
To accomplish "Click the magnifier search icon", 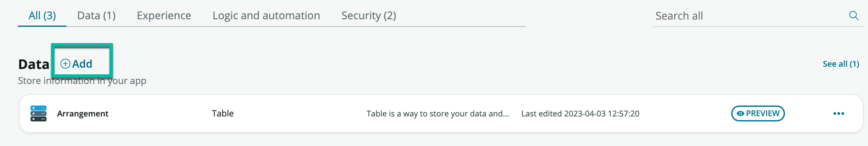I will pyautogui.click(x=853, y=16).
